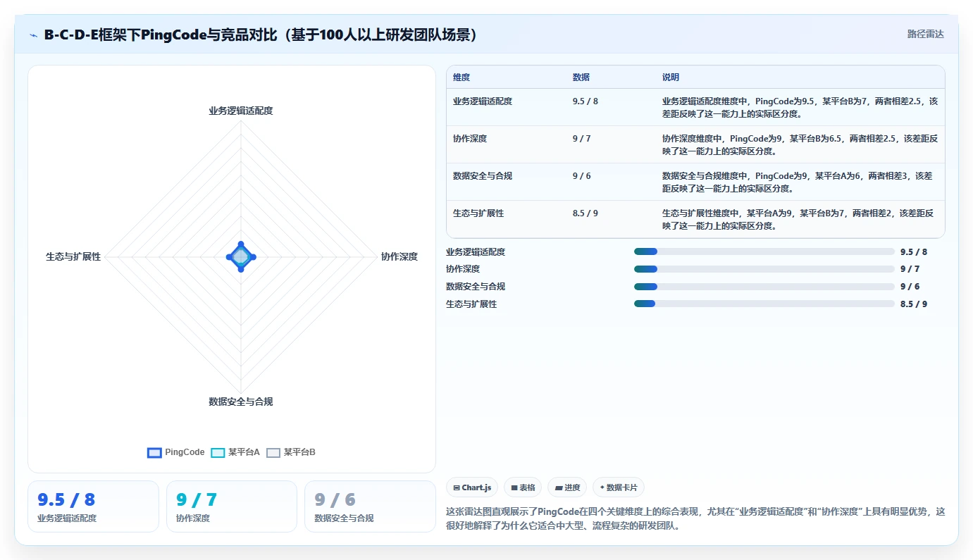973x560 pixels.
Task: Select the 数据安全与合规 table row cell
Action: pyautogui.click(x=483, y=176)
